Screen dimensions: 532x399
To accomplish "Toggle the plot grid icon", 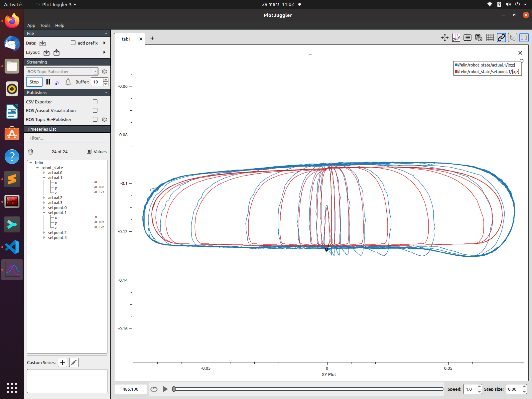I will coord(490,38).
